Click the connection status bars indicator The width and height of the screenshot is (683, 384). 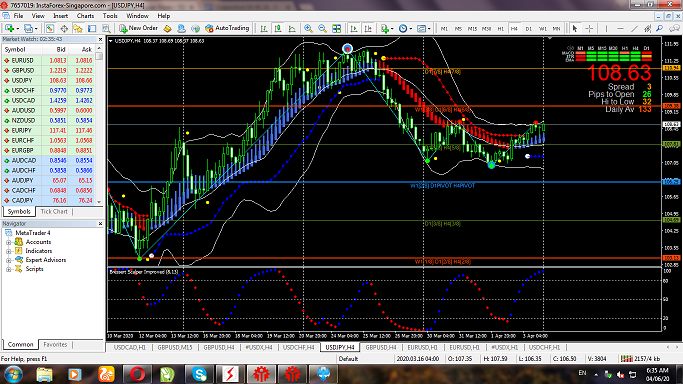tap(626, 359)
